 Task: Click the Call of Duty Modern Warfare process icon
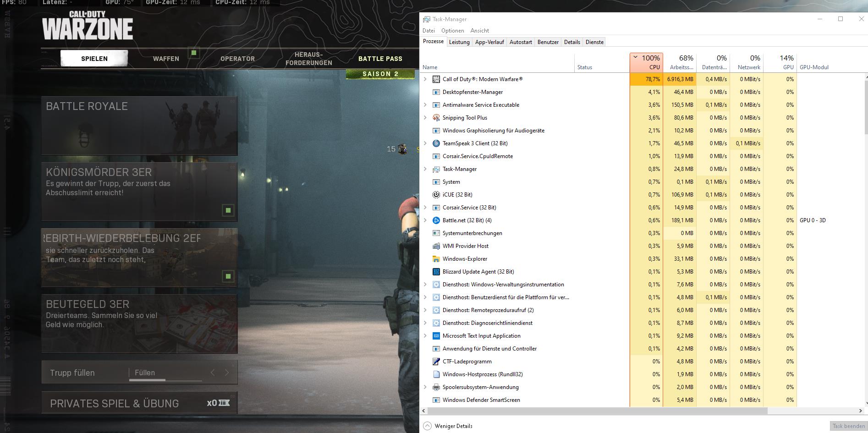pyautogui.click(x=436, y=79)
